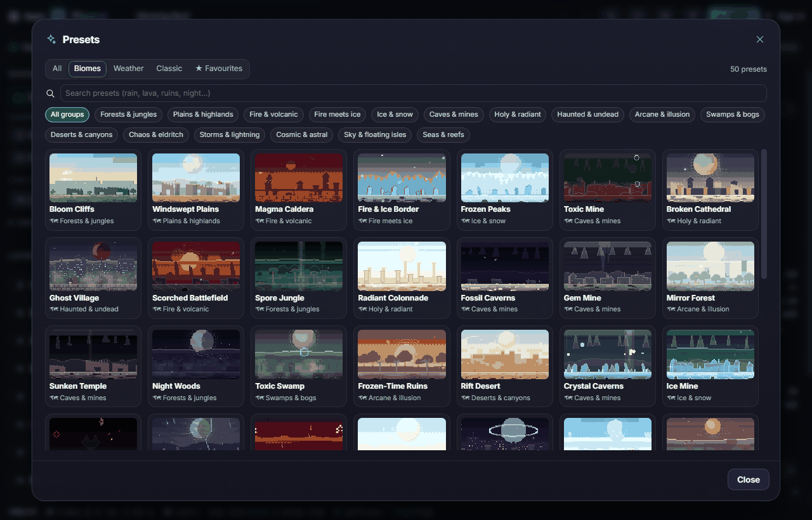Click the Close button at bottom right
Screen dimensions: 812x520
click(x=749, y=479)
